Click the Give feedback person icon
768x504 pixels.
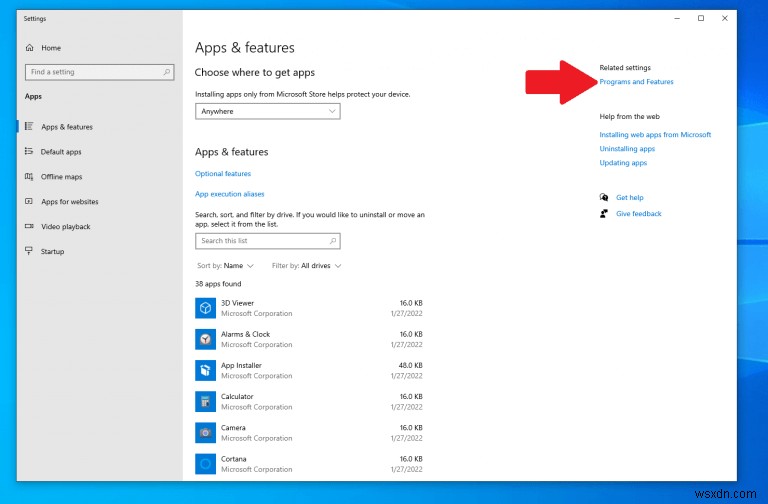(604, 214)
